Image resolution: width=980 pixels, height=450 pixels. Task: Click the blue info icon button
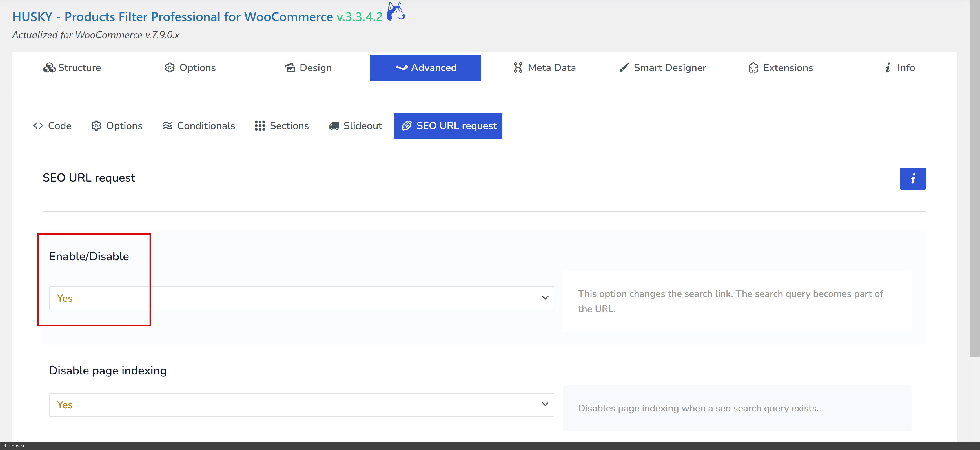(x=912, y=178)
